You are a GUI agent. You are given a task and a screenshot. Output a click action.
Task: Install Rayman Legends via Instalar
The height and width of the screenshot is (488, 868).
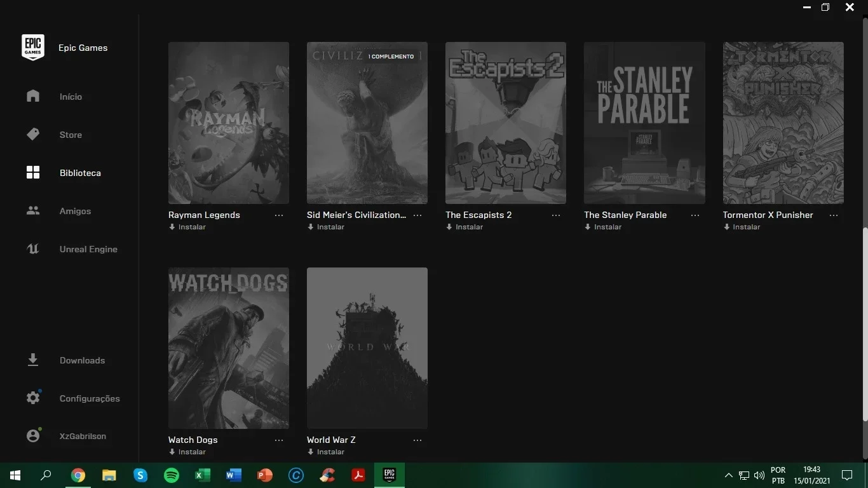(187, 227)
